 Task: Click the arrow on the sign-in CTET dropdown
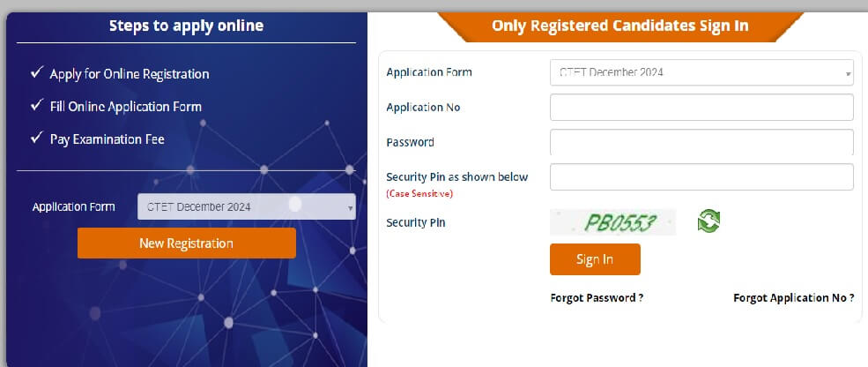pos(848,73)
